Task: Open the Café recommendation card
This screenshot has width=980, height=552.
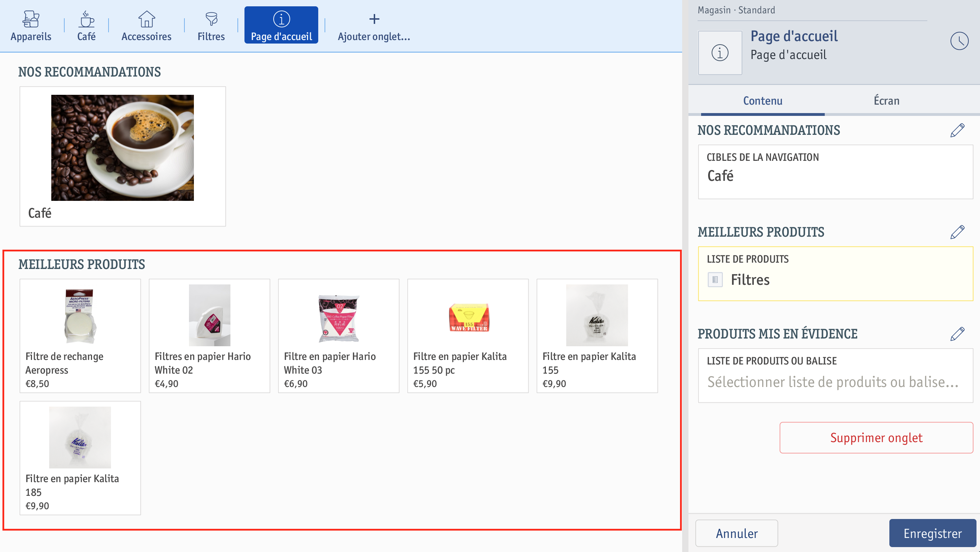Action: click(123, 156)
